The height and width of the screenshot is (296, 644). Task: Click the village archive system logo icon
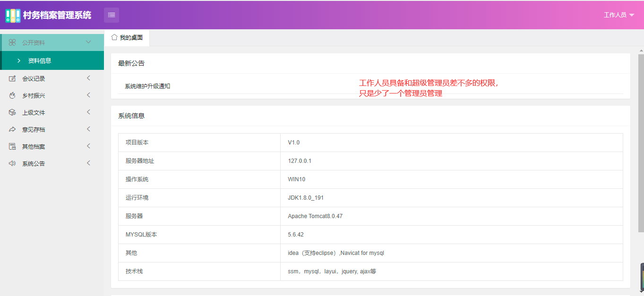pyautogui.click(x=13, y=16)
